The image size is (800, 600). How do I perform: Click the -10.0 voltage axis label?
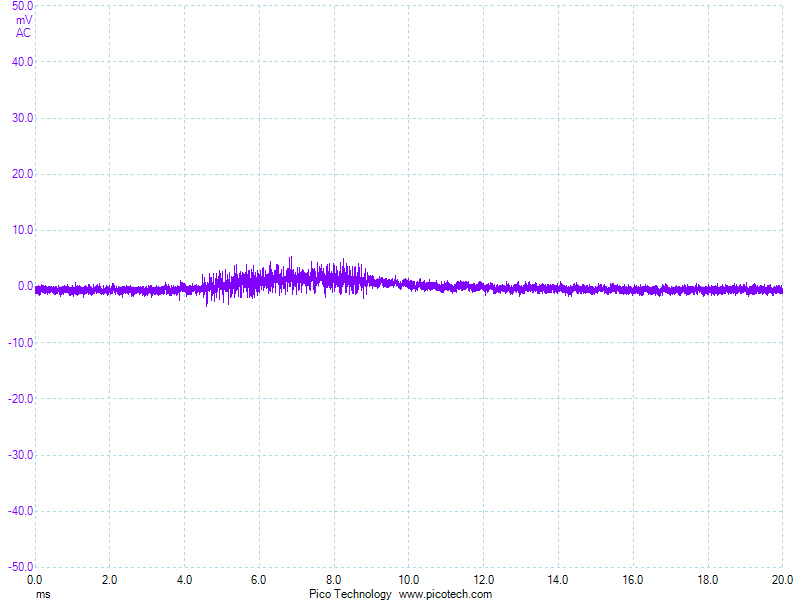tap(20, 343)
